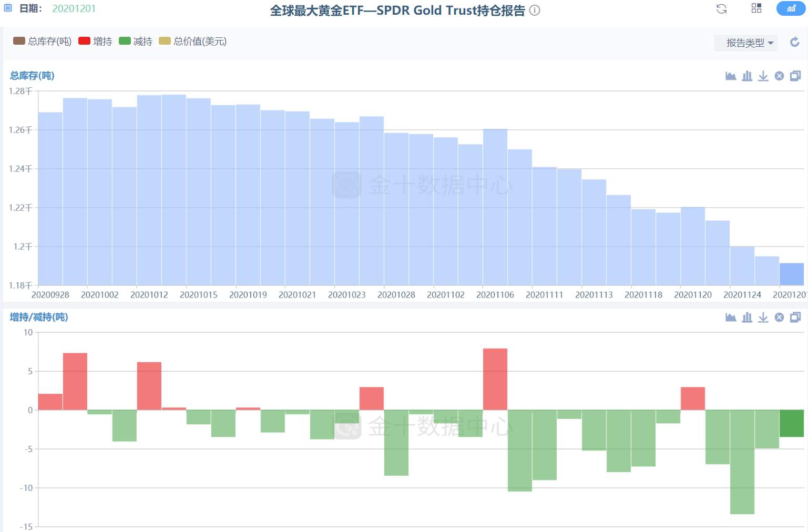Switch to grid view icon in the header

[756, 8]
